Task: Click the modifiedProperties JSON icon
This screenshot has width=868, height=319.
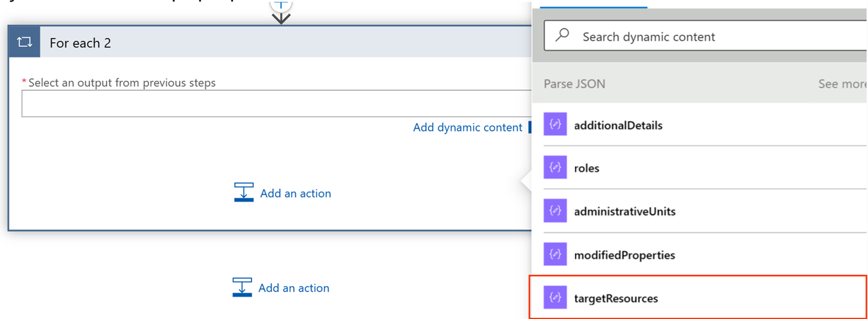Action: (x=555, y=255)
